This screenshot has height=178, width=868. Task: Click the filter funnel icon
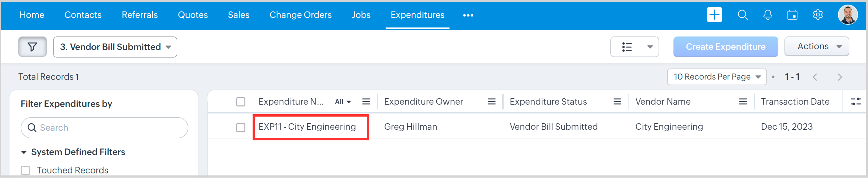(32, 47)
